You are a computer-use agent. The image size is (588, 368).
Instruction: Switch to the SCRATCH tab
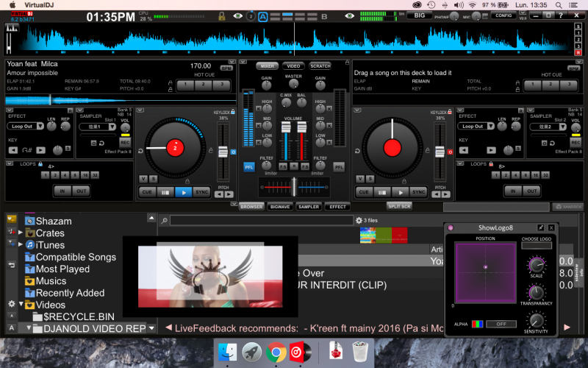point(320,66)
